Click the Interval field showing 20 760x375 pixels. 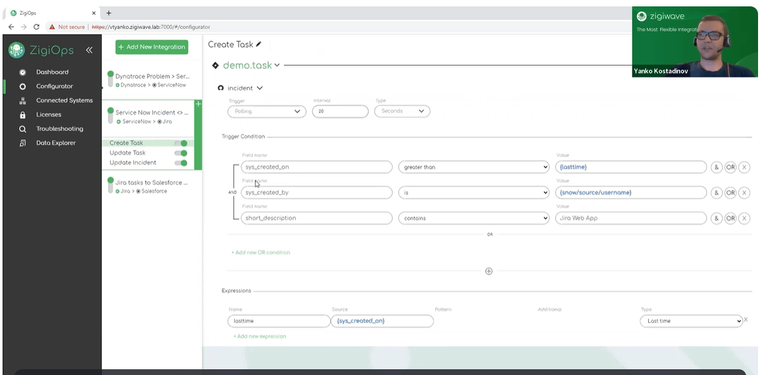click(340, 111)
